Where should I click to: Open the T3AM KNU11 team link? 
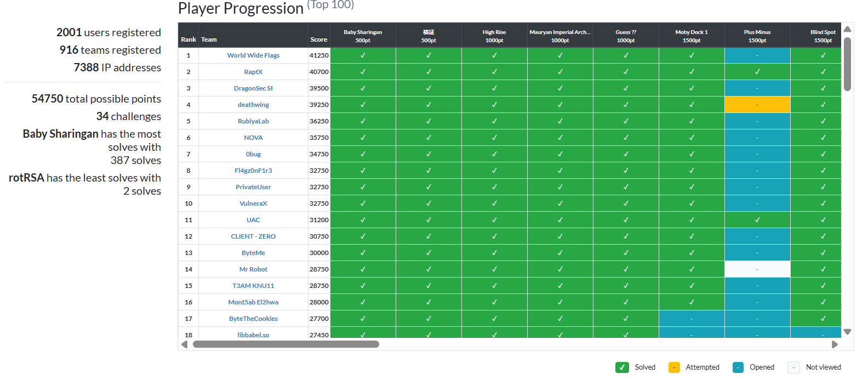click(253, 286)
